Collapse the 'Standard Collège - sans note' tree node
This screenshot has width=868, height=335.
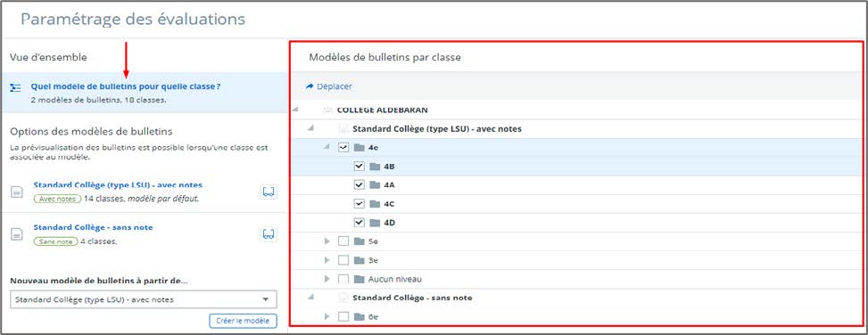coord(311,297)
